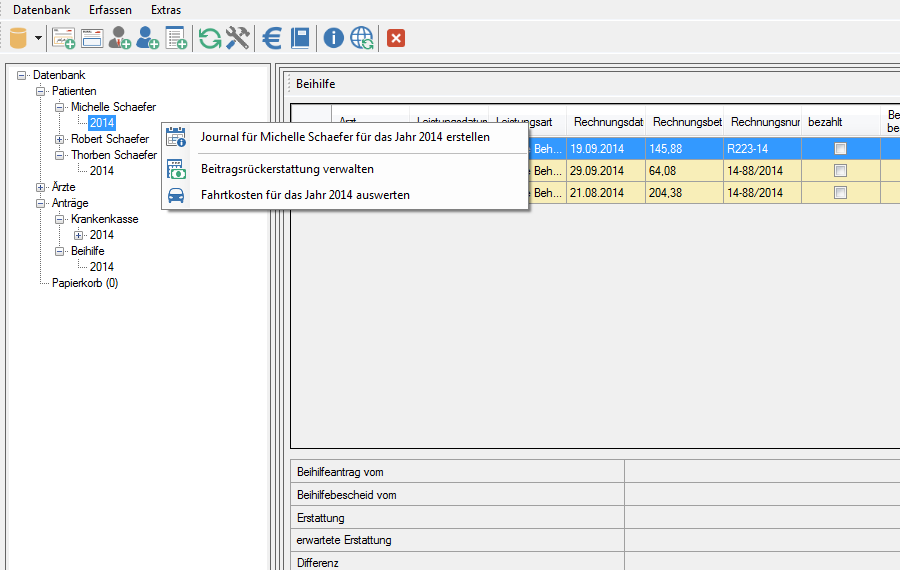
Task: Tick bezahlt checkbox in the 21.08.2014 row
Action: pyautogui.click(x=841, y=193)
